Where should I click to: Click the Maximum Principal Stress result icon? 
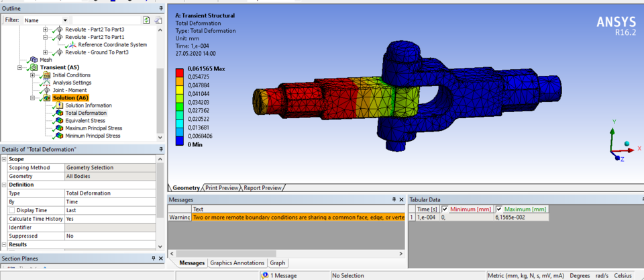coord(59,128)
